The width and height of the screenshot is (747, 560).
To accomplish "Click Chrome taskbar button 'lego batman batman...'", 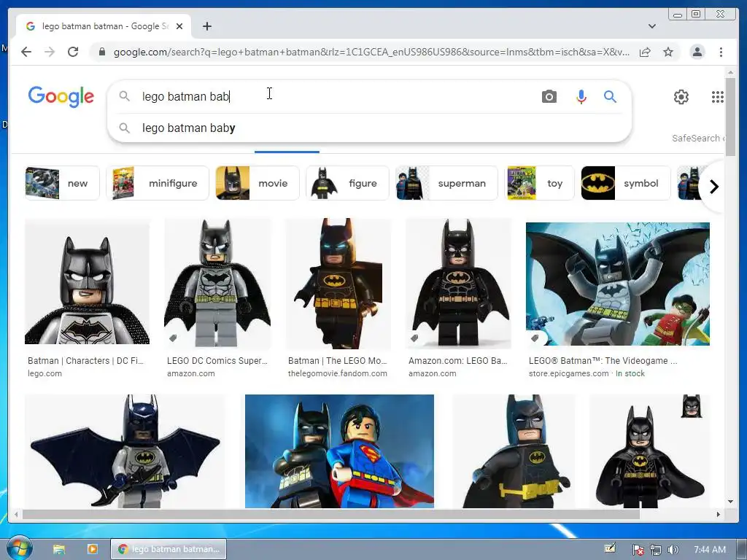I will (169, 549).
